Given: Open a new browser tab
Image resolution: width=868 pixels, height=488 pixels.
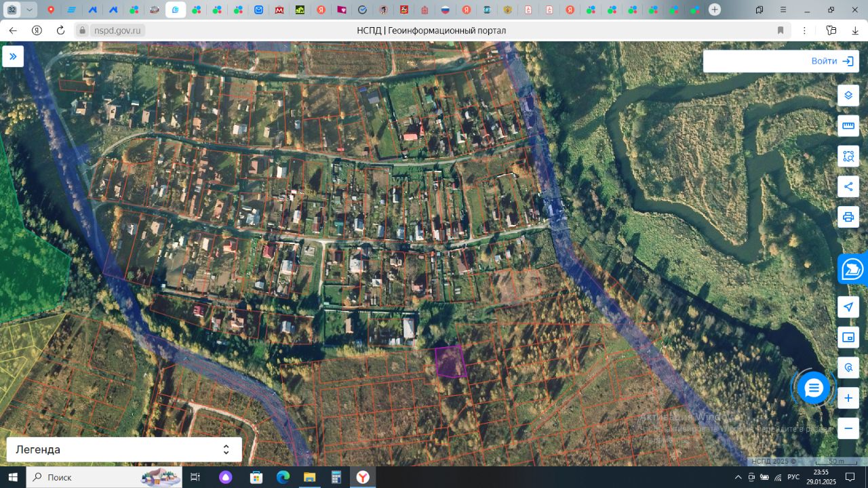Looking at the screenshot, I should (x=715, y=10).
